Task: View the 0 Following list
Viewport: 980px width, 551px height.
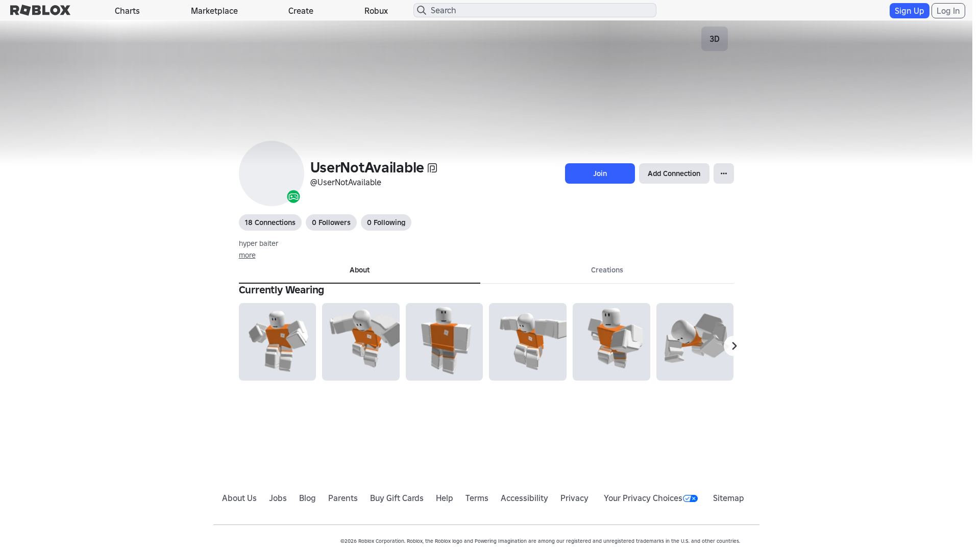Action: click(x=386, y=222)
